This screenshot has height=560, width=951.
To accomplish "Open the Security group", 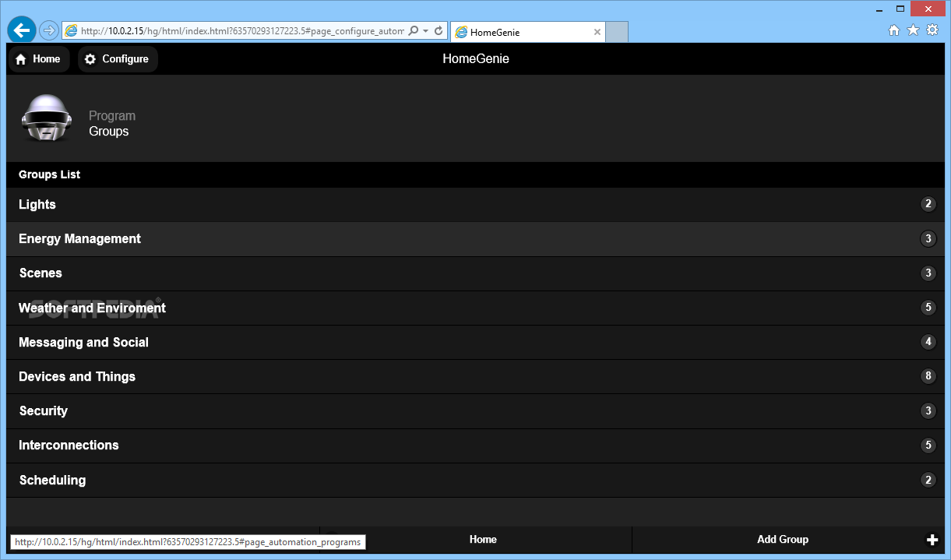I will pyautogui.click(x=475, y=411).
